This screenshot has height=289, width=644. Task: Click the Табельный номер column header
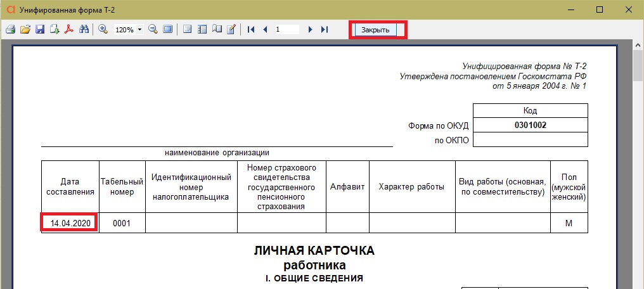click(122, 187)
